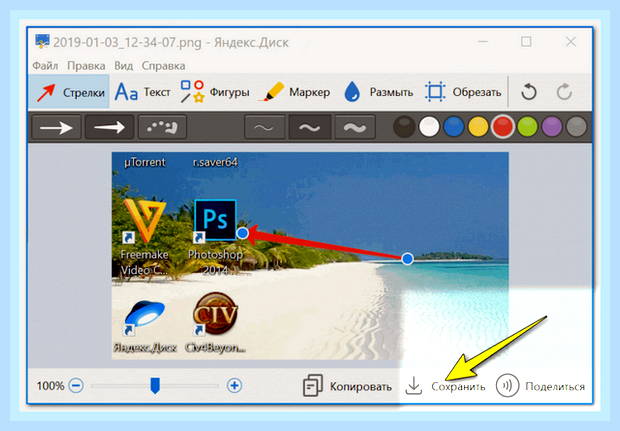
Task: Choose the red color swatch
Action: (503, 127)
